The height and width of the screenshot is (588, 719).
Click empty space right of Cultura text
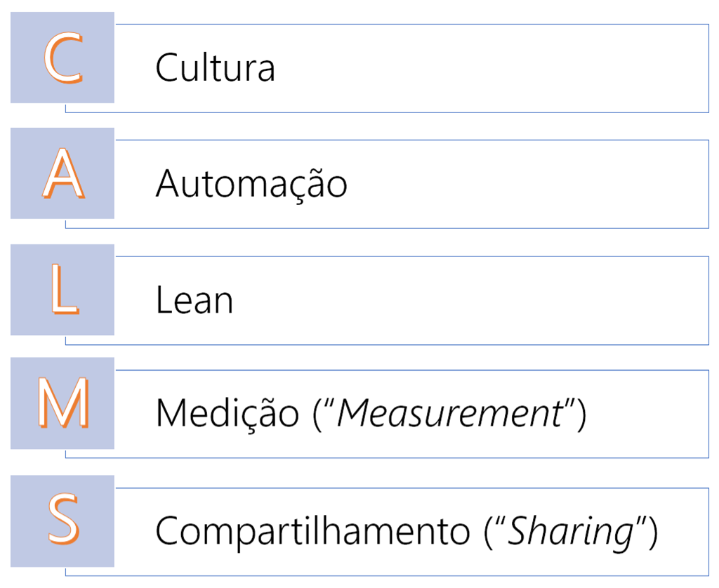pyautogui.click(x=492, y=68)
